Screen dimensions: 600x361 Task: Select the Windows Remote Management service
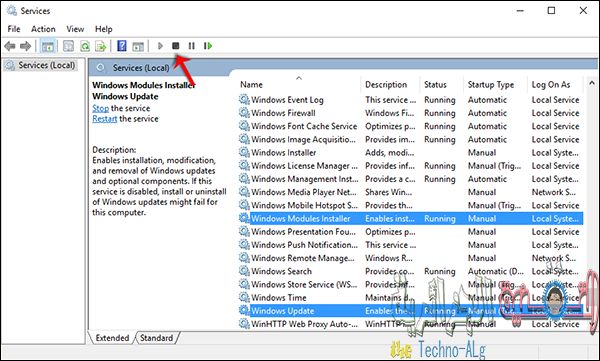411,258
